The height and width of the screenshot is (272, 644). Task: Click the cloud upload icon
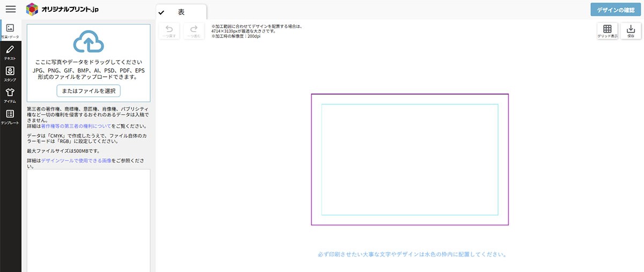[x=88, y=42]
